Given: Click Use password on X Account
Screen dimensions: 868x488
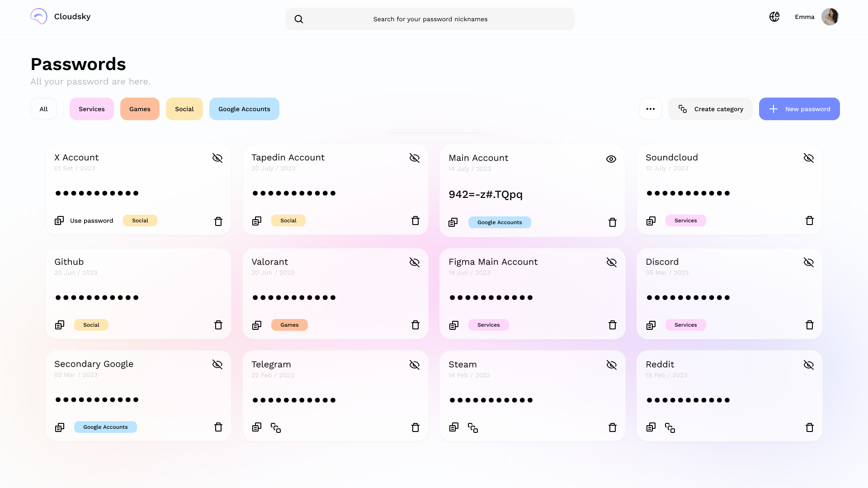Looking at the screenshot, I should tap(92, 221).
